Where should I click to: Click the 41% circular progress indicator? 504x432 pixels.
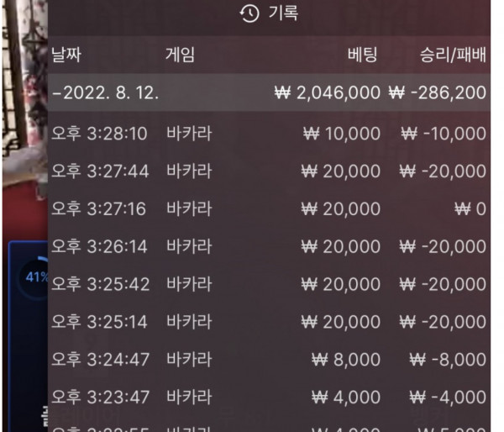coord(34,277)
